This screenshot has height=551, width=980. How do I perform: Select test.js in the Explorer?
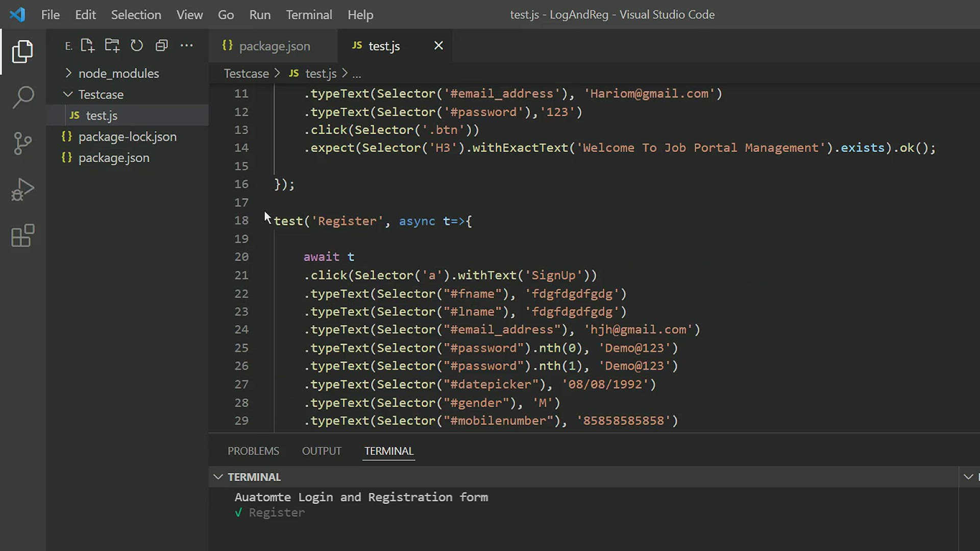coord(102,115)
